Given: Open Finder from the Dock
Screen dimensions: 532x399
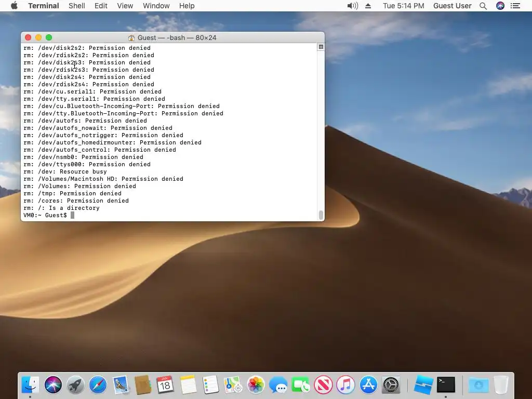Looking at the screenshot, I should pos(30,385).
